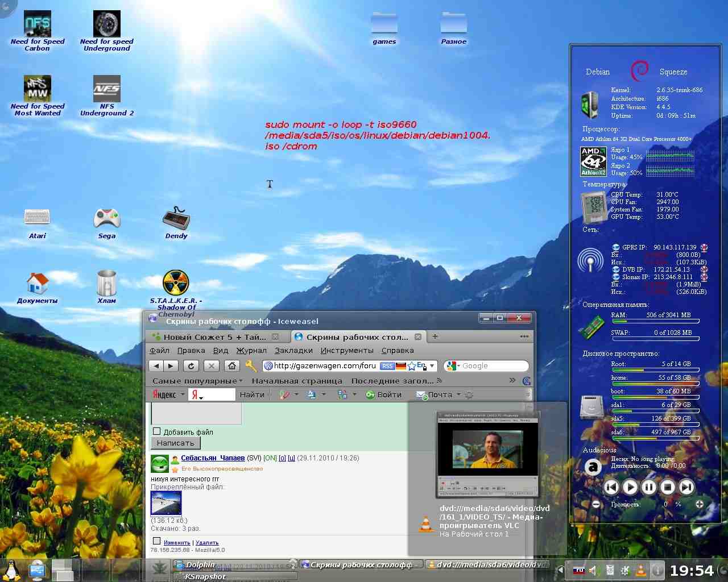
Task: Click the speaker volume tray icon
Action: pyautogui.click(x=594, y=570)
